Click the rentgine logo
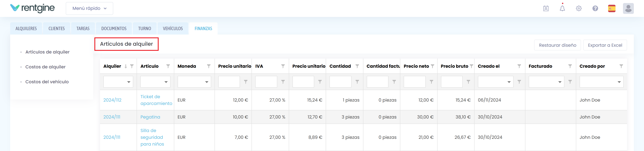 [32, 8]
